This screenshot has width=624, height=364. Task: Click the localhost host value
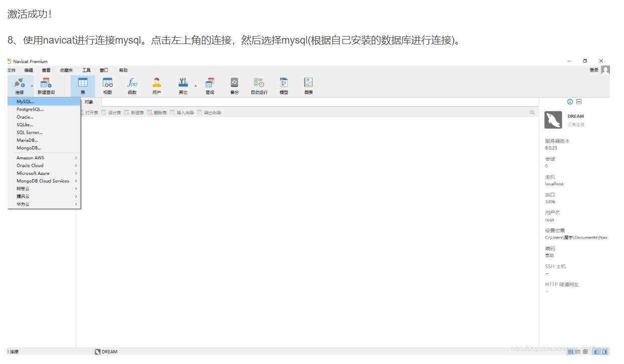pos(554,184)
